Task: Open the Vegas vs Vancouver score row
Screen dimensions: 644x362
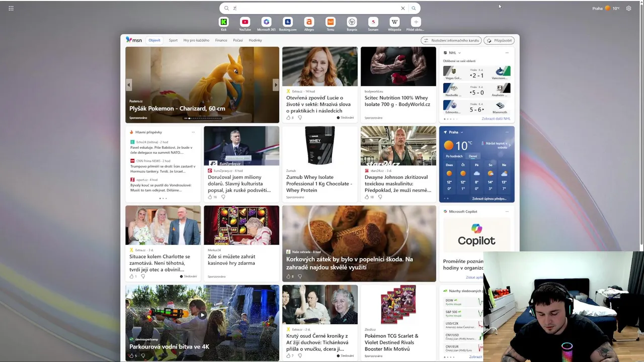Action: coord(476,73)
